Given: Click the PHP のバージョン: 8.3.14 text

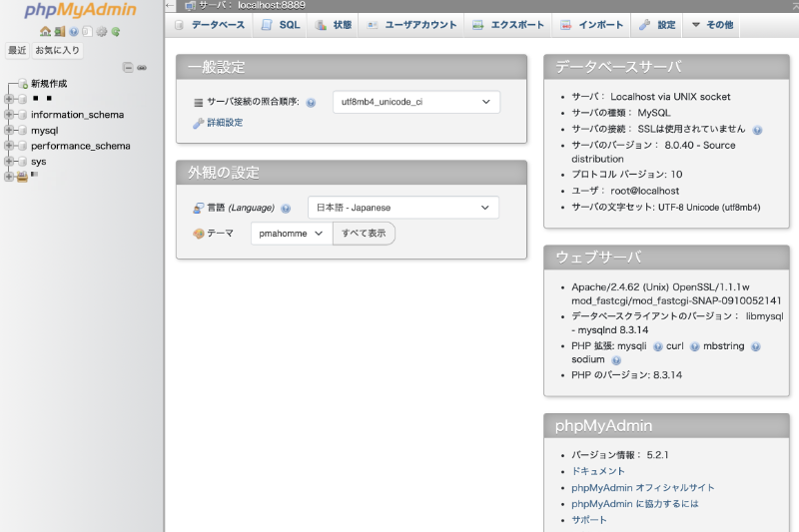Looking at the screenshot, I should coord(626,374).
